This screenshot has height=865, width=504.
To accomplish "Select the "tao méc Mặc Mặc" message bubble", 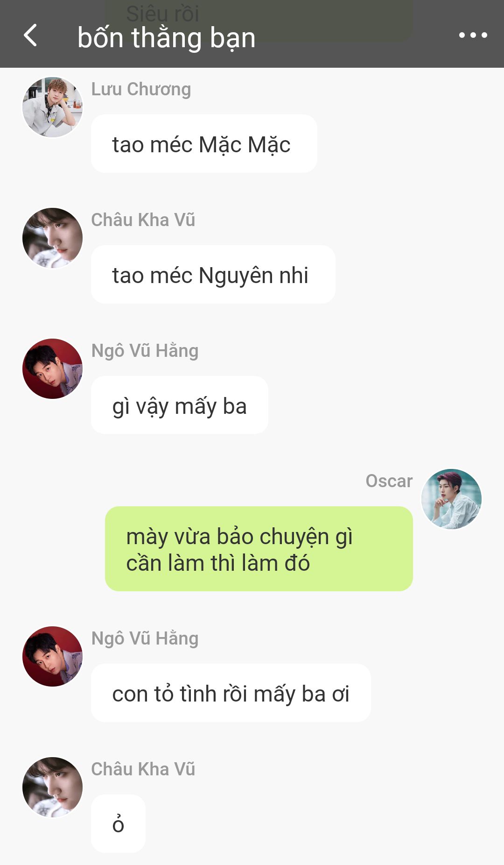I will coord(204,144).
